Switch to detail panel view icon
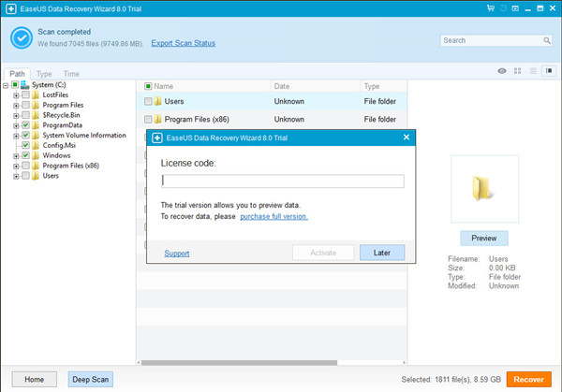Viewport: 562px width, 392px height. [549, 71]
